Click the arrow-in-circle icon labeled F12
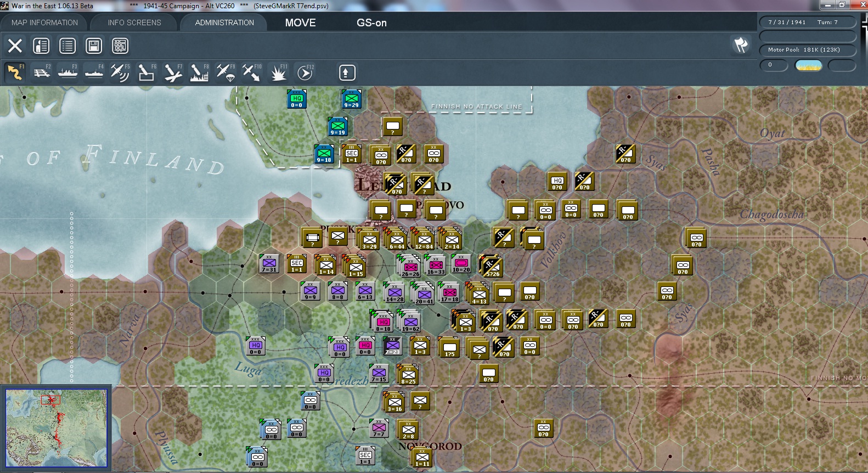Viewport: 868px width, 473px height. click(x=305, y=72)
